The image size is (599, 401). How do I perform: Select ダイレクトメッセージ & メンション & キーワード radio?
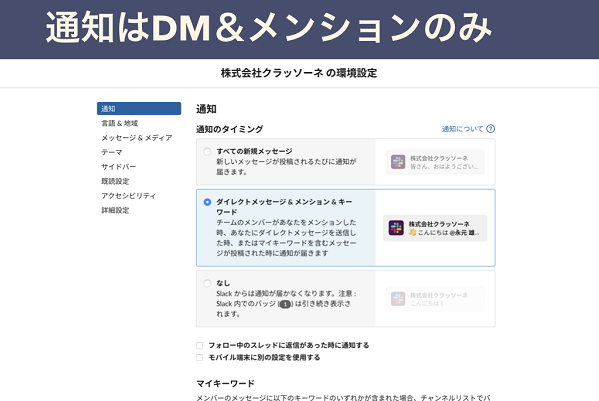pyautogui.click(x=207, y=202)
